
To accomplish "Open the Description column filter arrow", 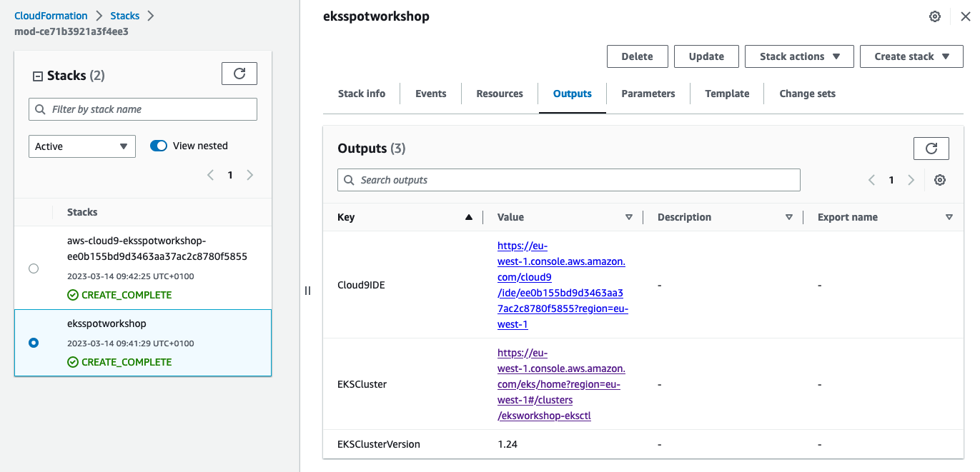I will [789, 217].
